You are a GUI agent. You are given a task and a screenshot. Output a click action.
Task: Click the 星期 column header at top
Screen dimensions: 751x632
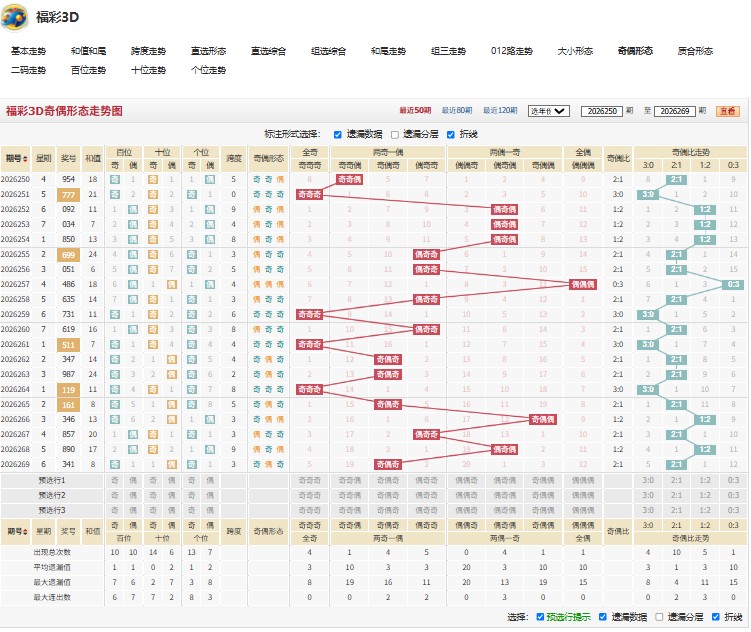coord(44,158)
